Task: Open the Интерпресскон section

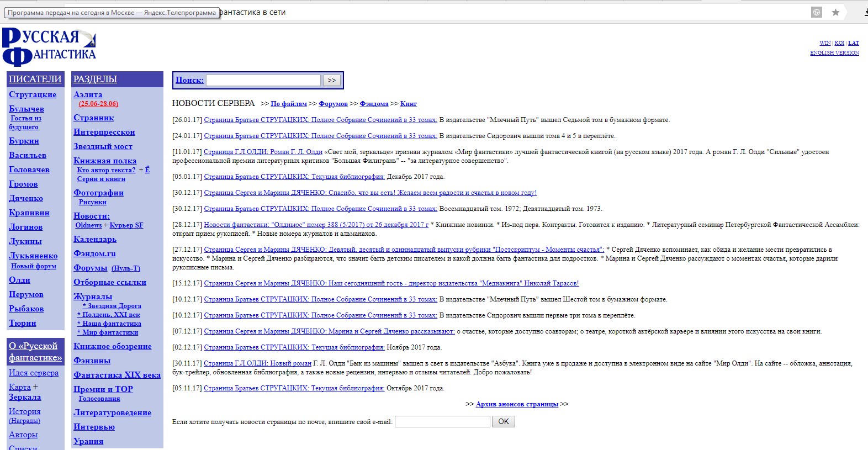Action: tap(104, 132)
